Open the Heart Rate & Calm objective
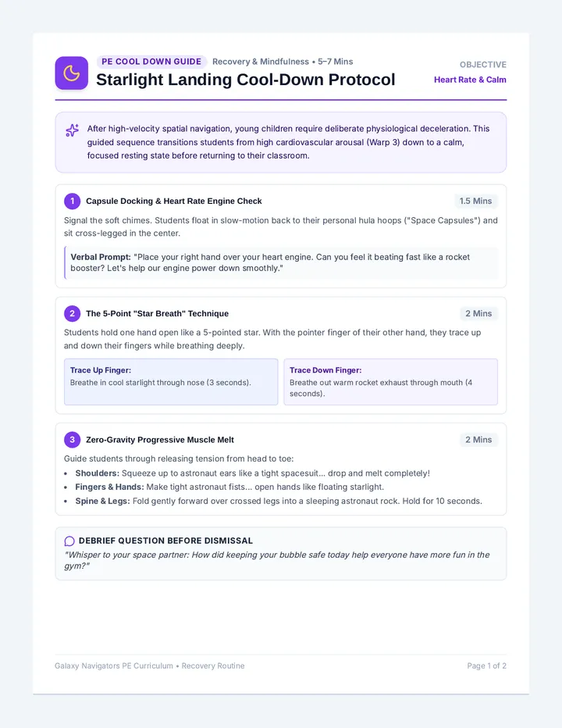This screenshot has width=562, height=728. coord(470,80)
